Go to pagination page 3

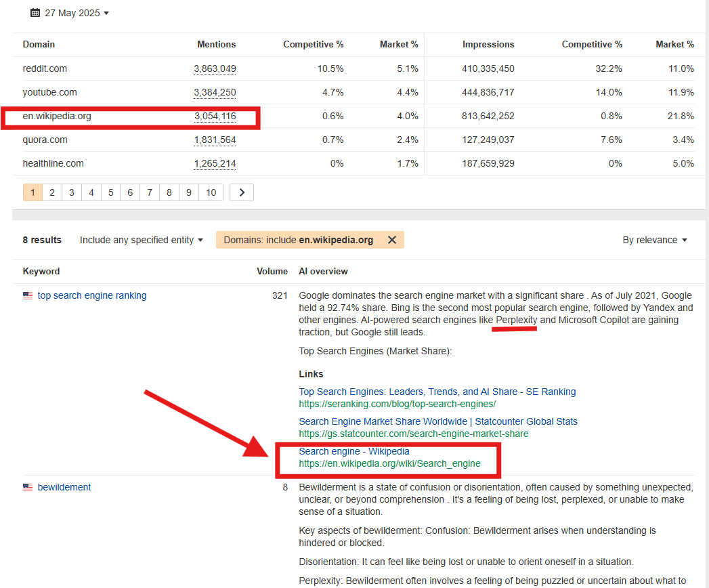pyautogui.click(x=72, y=192)
